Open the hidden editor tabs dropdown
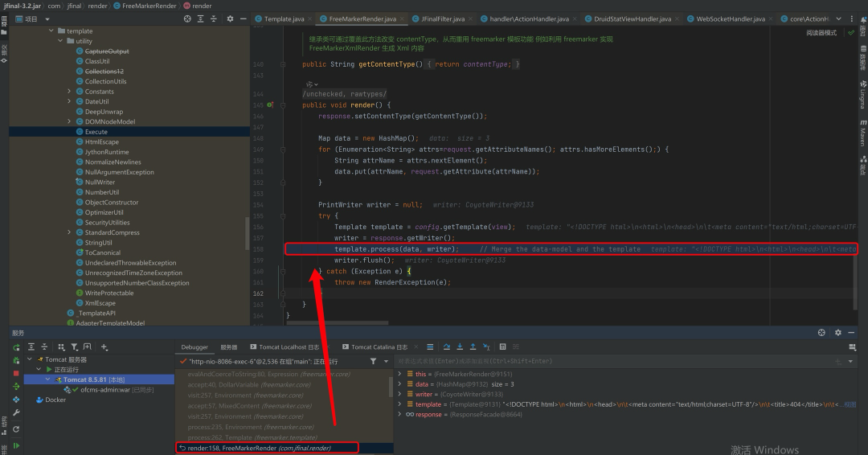Viewport: 868px width, 455px height. point(838,18)
